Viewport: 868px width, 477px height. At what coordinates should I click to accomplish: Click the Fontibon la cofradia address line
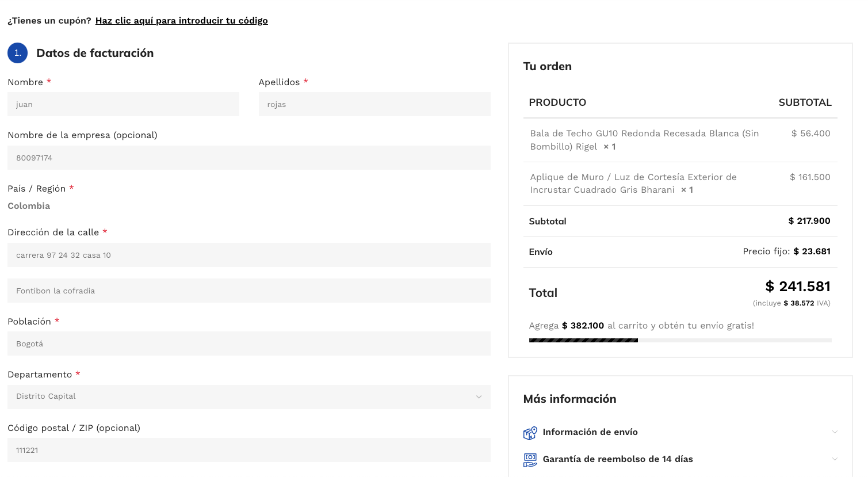248,291
